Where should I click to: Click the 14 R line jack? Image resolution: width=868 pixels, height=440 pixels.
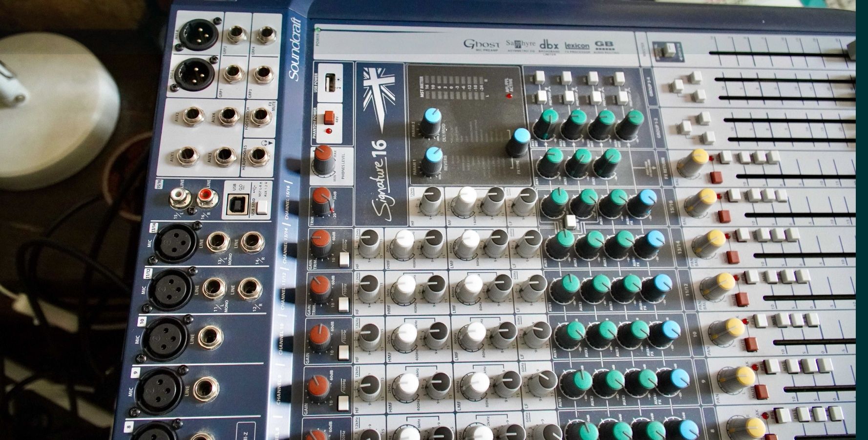(x=253, y=242)
